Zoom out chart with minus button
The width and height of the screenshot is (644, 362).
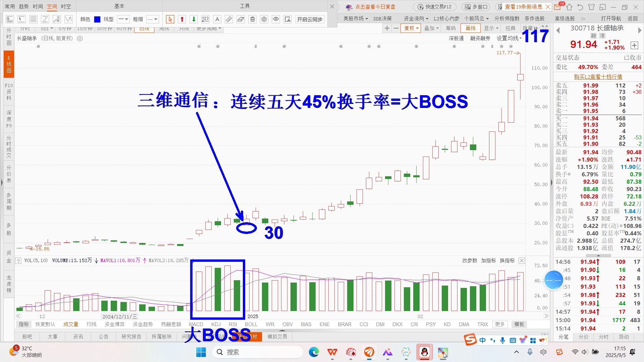pos(396,28)
